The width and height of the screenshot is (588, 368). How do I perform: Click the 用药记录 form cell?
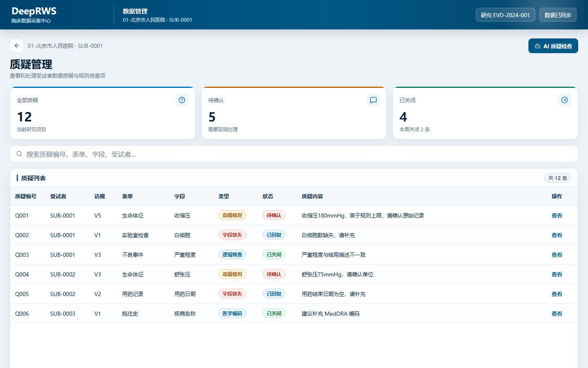pos(133,294)
